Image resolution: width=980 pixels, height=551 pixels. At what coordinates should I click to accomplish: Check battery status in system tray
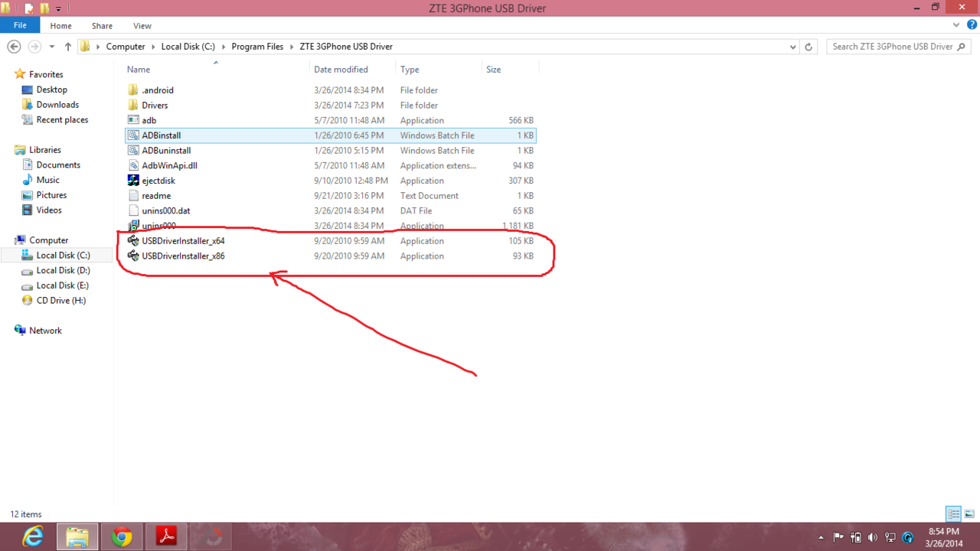856,537
